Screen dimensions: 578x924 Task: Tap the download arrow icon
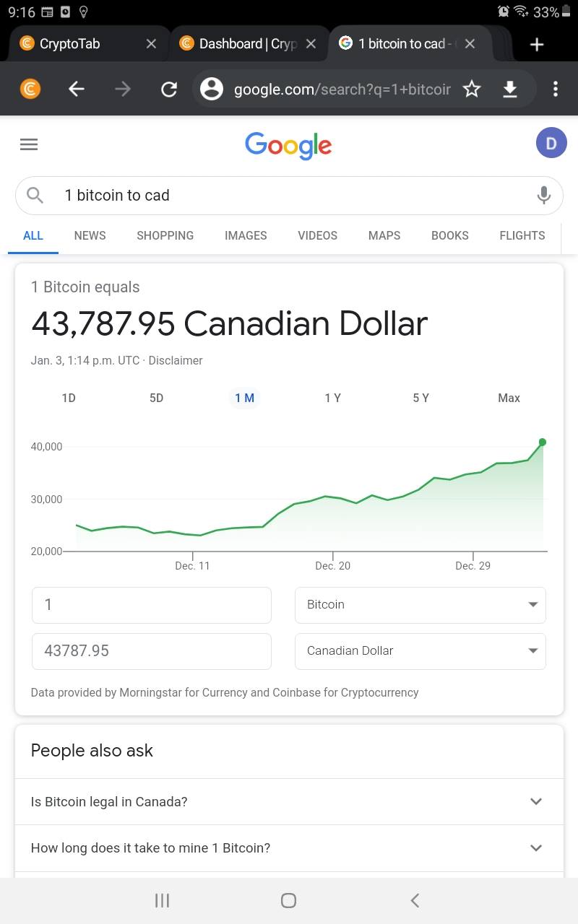(x=510, y=89)
